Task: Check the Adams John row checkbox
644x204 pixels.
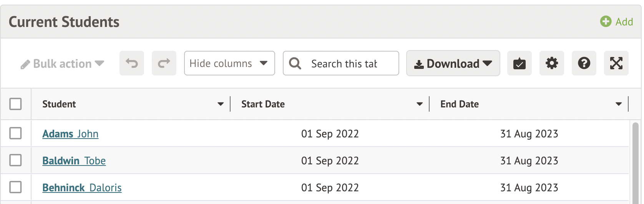Action: (x=15, y=133)
